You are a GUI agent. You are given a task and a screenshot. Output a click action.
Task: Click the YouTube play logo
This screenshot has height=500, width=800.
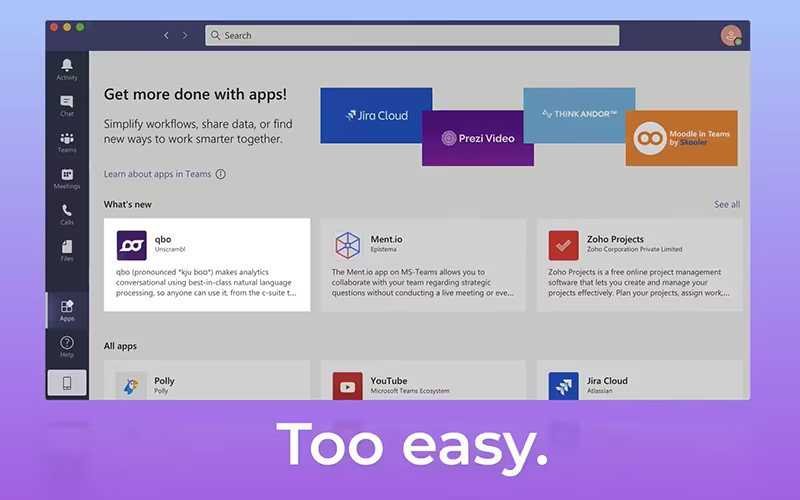click(347, 386)
